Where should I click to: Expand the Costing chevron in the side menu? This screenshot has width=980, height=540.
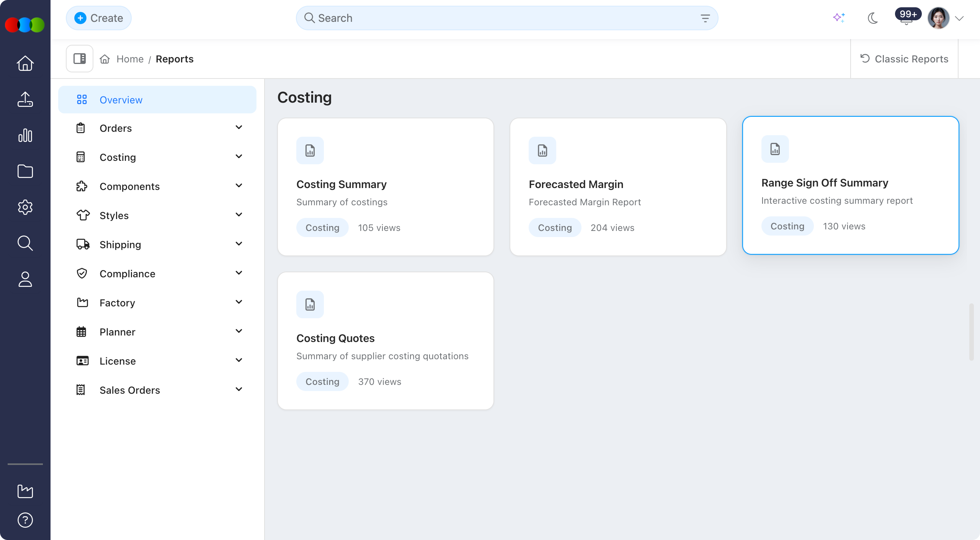click(239, 157)
